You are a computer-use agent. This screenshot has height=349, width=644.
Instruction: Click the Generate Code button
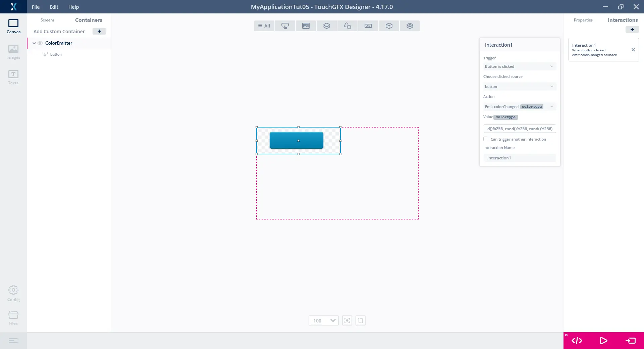coord(577,341)
